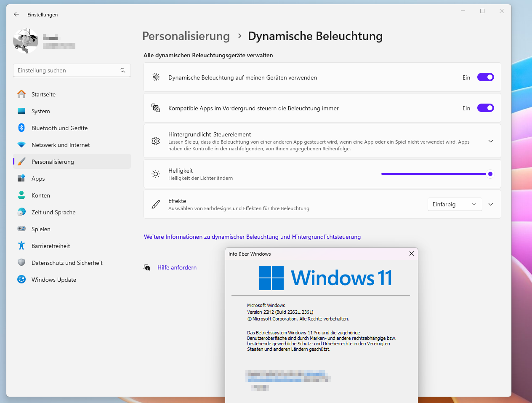532x403 pixels.
Task: Click the back arrow in Einstellungen
Action: coord(16,14)
